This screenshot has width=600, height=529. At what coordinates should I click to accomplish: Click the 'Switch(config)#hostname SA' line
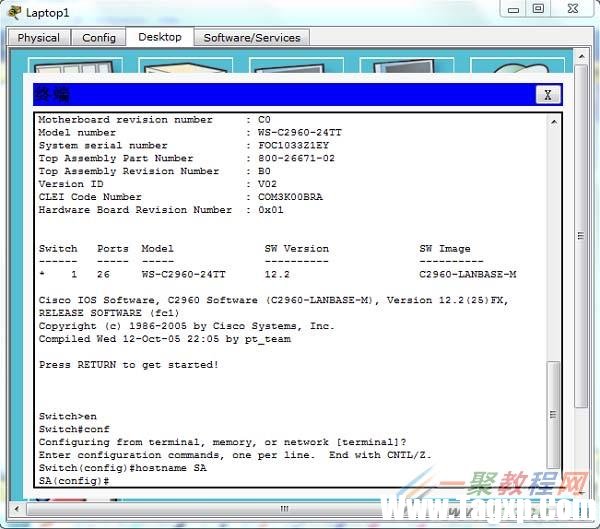122,468
